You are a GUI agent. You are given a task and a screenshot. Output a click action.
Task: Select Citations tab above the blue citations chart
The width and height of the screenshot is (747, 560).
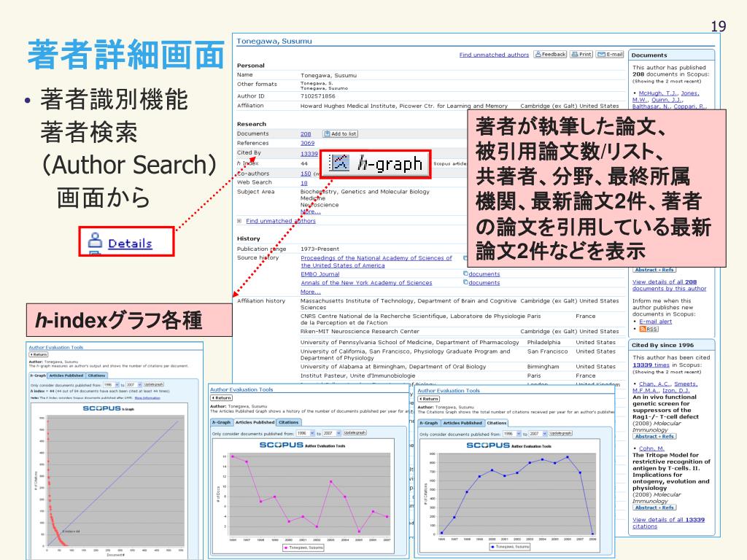pyautogui.click(x=496, y=423)
